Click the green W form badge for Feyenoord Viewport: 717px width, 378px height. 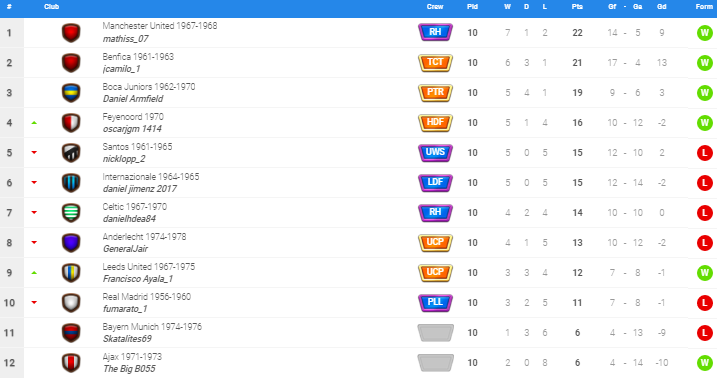point(705,123)
